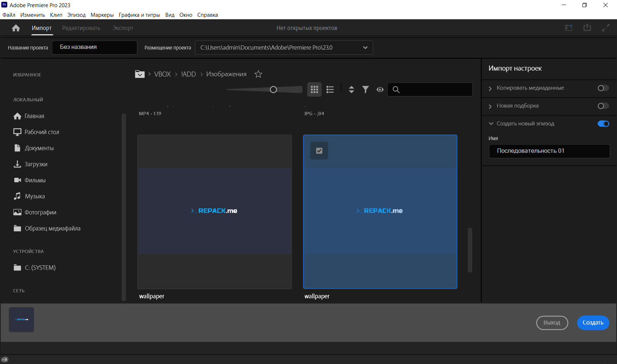Open the Клип menu
Image resolution: width=617 pixels, height=364 pixels.
[x=56, y=15]
